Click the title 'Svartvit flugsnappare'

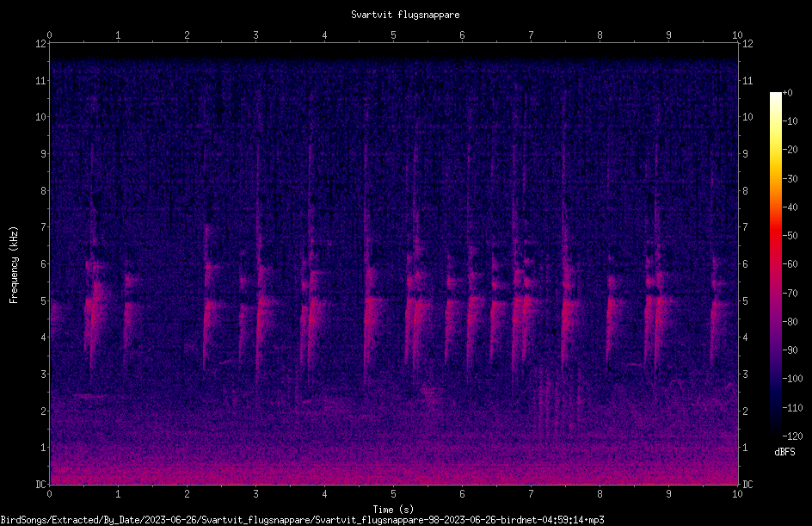[405, 15]
